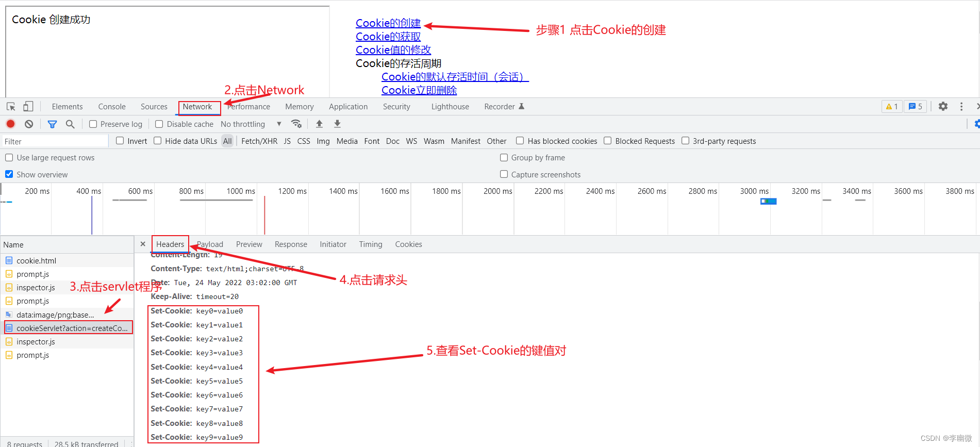980x447 pixels.
Task: Click the warnings count badge
Action: [892, 106]
